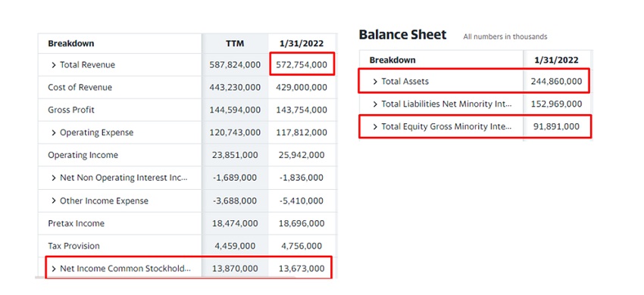The height and width of the screenshot is (295, 644).
Task: Select the Operating Income label
Action: point(83,155)
